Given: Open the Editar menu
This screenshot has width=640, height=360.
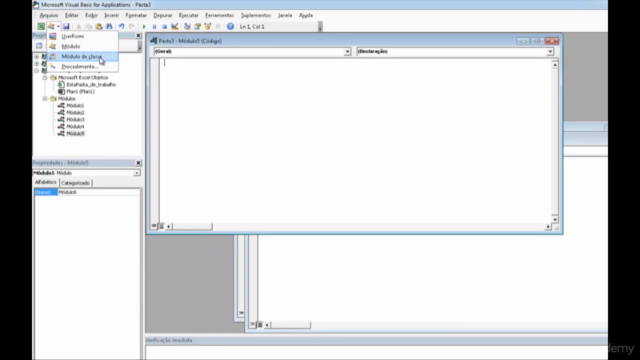Looking at the screenshot, I should pyautogui.click(x=72, y=15).
